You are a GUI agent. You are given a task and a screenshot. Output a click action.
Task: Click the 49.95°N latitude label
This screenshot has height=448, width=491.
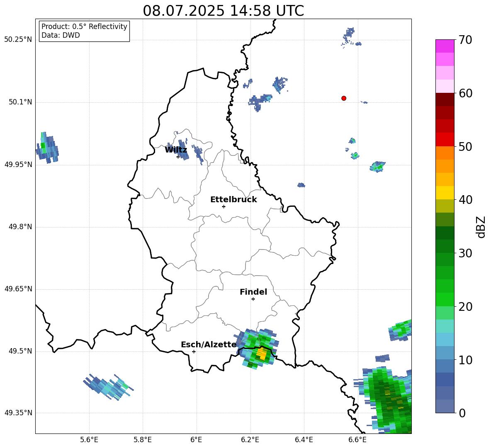(18, 165)
